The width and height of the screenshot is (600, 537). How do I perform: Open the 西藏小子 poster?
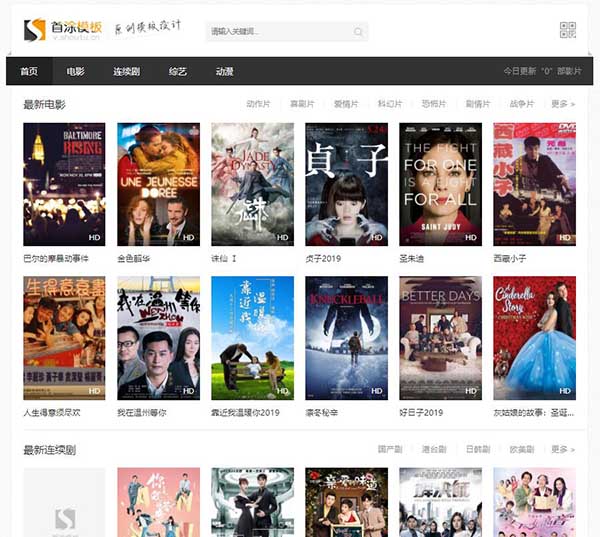(535, 184)
